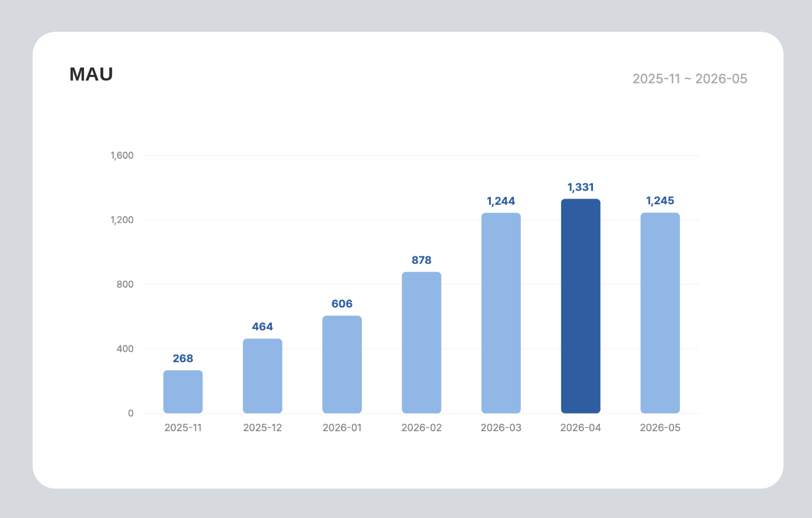The width and height of the screenshot is (812, 518).
Task: Select the 2026-02 axis label
Action: 422,428
